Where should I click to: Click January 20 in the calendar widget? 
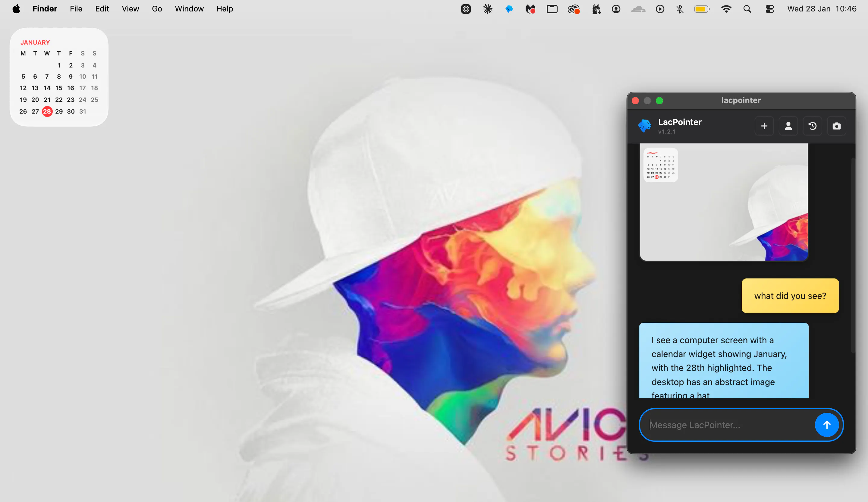(x=35, y=99)
